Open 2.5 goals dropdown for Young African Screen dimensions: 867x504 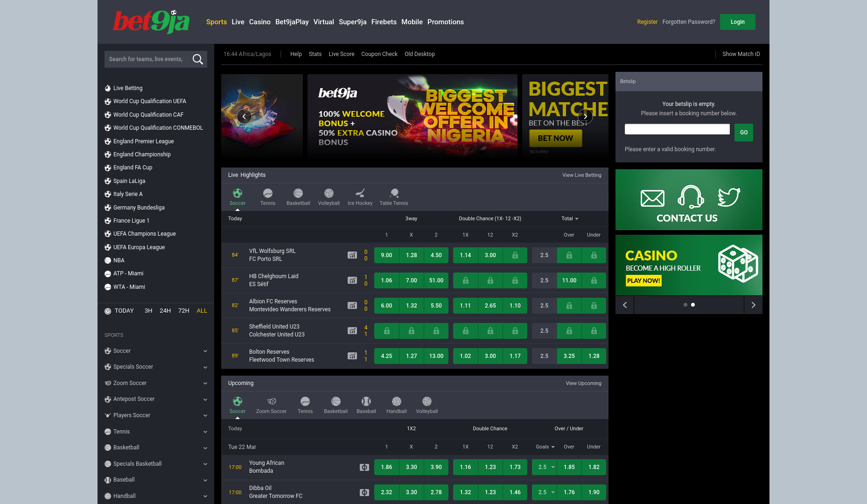pyautogui.click(x=545, y=467)
